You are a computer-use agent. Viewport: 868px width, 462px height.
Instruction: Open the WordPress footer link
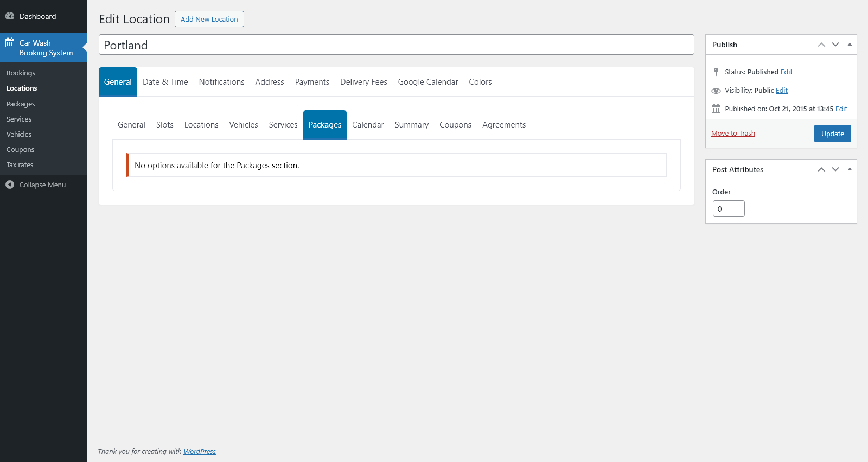click(x=200, y=452)
